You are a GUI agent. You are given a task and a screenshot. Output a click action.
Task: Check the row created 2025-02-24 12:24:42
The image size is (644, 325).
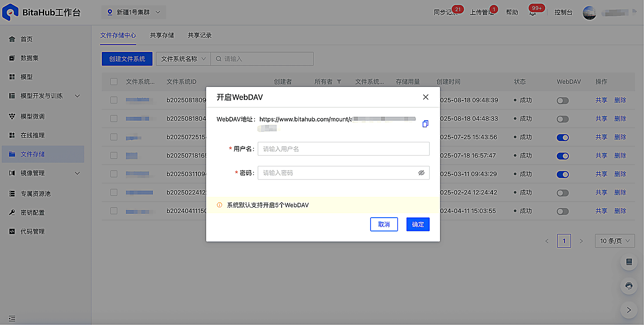coord(114,192)
